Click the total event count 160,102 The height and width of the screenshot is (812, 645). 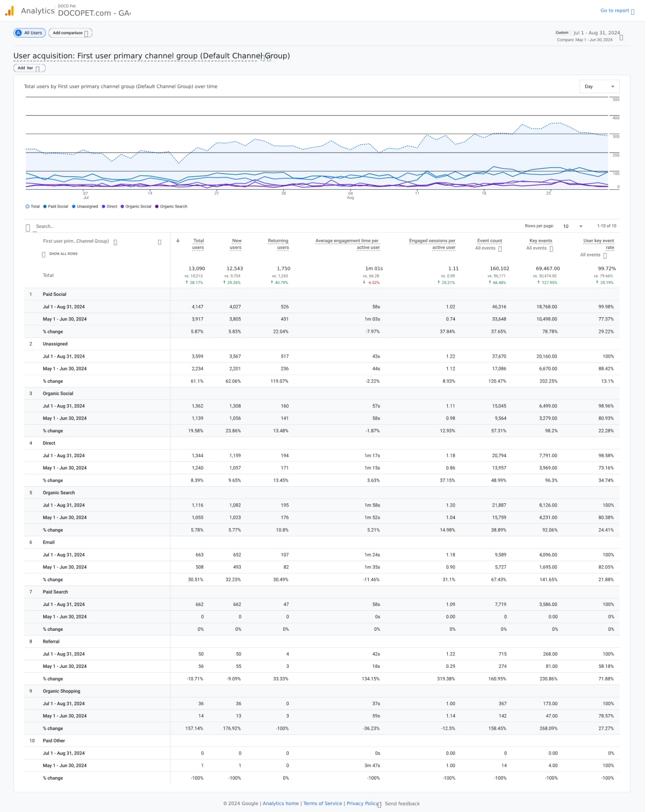(499, 268)
